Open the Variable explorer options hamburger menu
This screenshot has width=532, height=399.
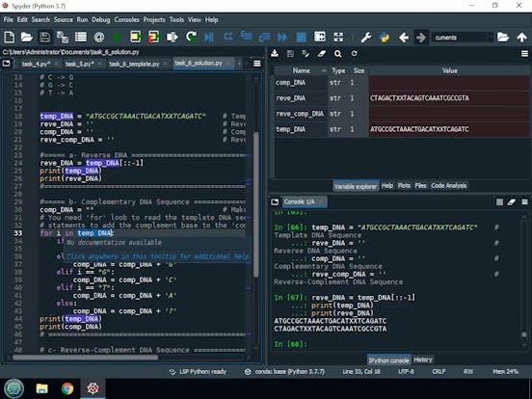point(524,54)
